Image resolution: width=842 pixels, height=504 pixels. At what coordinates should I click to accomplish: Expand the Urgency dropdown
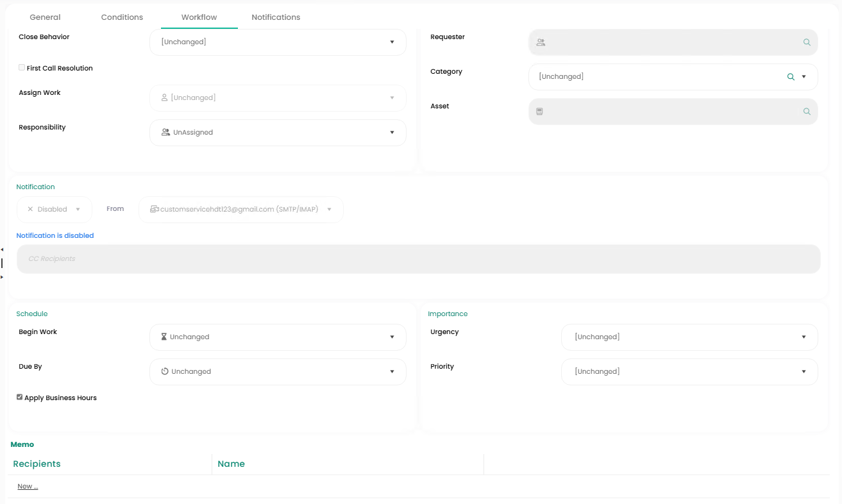coord(689,337)
